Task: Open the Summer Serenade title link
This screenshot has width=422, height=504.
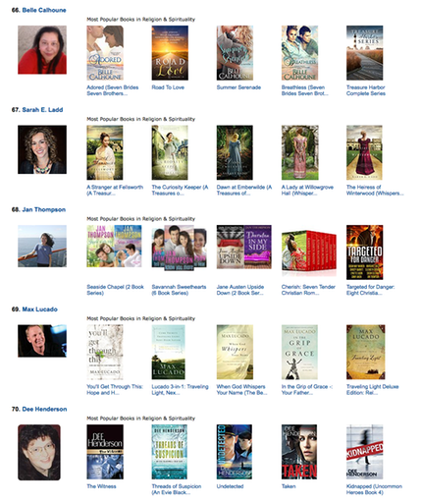Action: 238,87
